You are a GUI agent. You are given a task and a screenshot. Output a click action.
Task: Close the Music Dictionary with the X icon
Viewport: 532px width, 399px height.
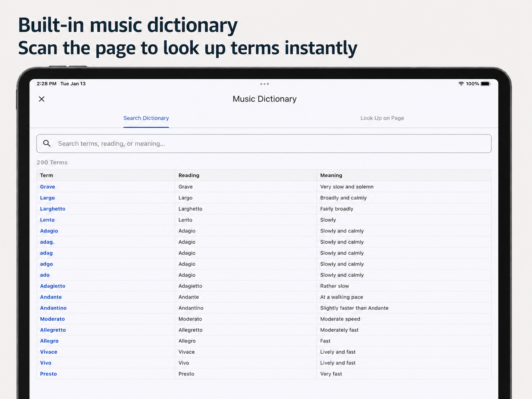coord(42,99)
